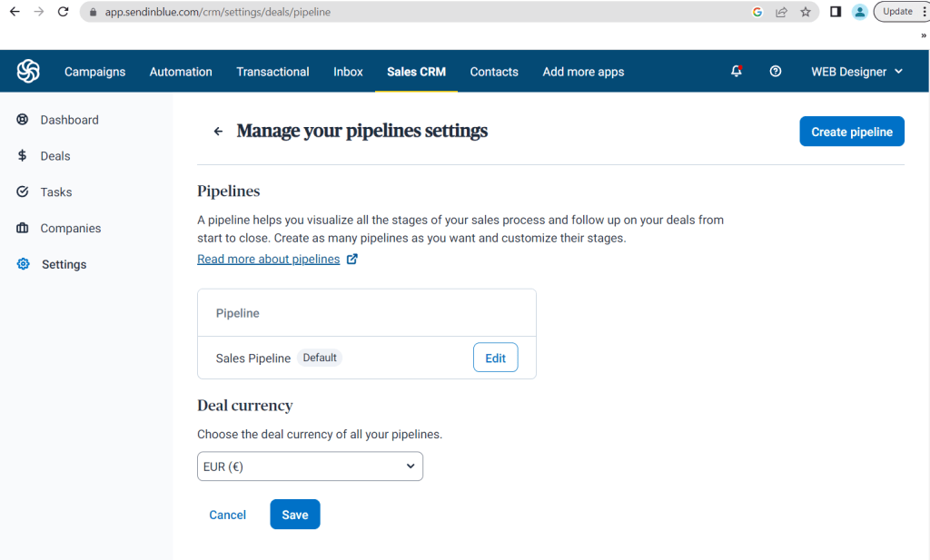Image resolution: width=930 pixels, height=560 pixels.
Task: Expand the WEB Designer account menu
Action: [856, 72]
